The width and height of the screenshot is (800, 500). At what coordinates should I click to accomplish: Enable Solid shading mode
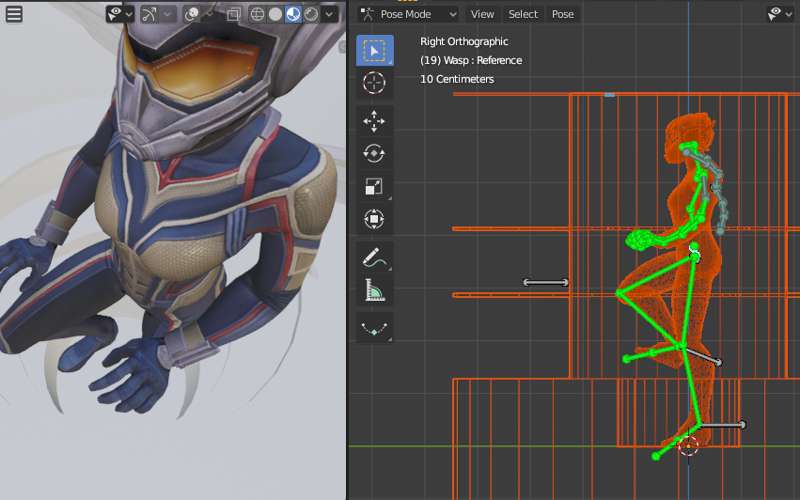275,14
